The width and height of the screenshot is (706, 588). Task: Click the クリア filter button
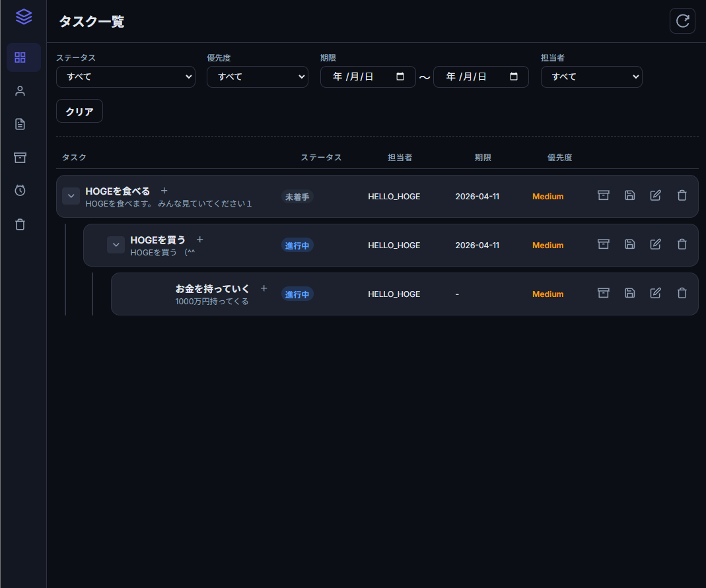[x=79, y=111]
